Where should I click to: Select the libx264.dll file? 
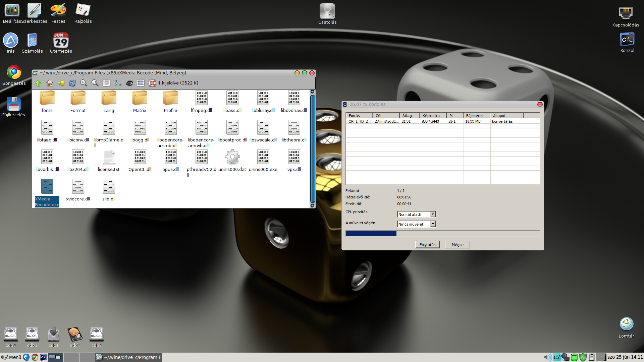coord(78,161)
